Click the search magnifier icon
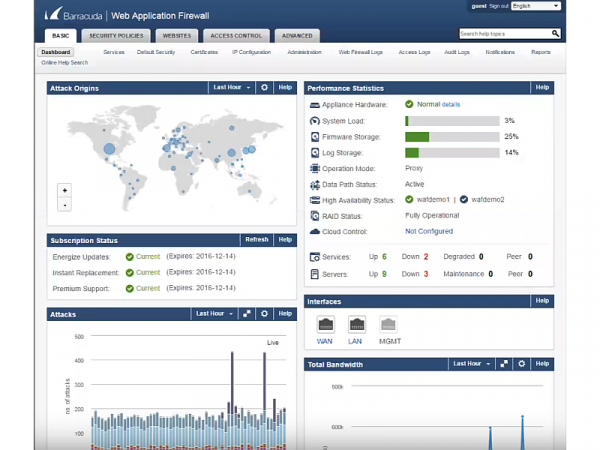 pos(555,34)
